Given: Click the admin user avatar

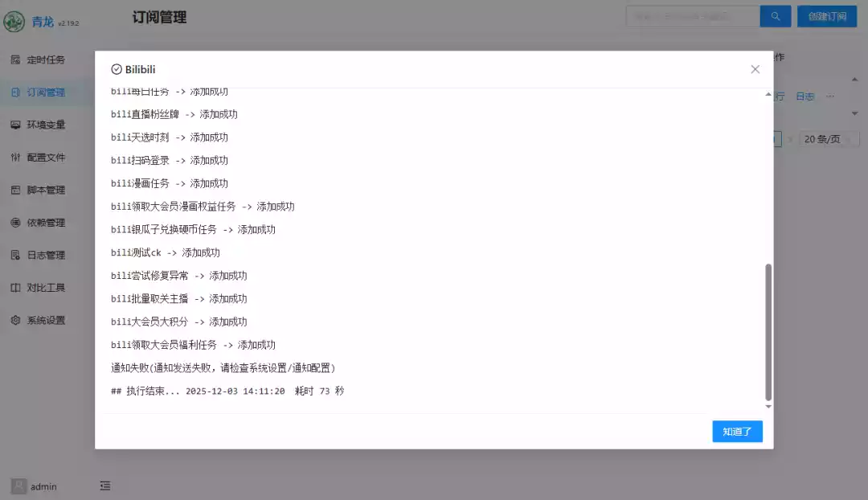Looking at the screenshot, I should 18,486.
